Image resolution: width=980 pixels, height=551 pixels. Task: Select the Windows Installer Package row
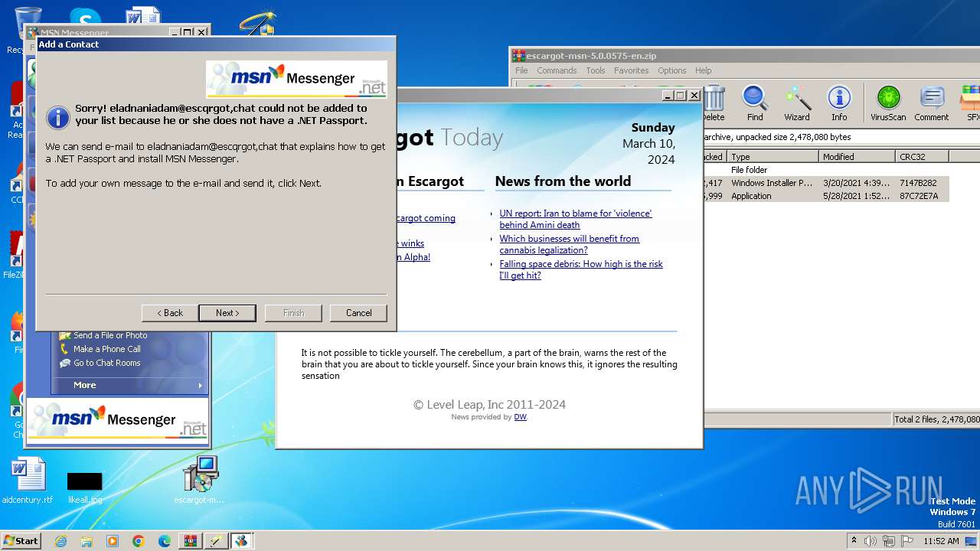tap(827, 183)
